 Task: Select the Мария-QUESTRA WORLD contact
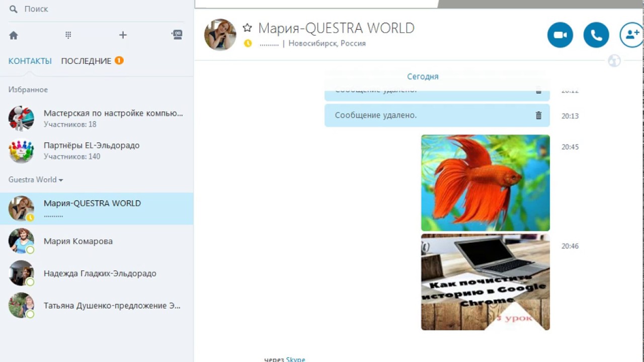pyautogui.click(x=97, y=208)
